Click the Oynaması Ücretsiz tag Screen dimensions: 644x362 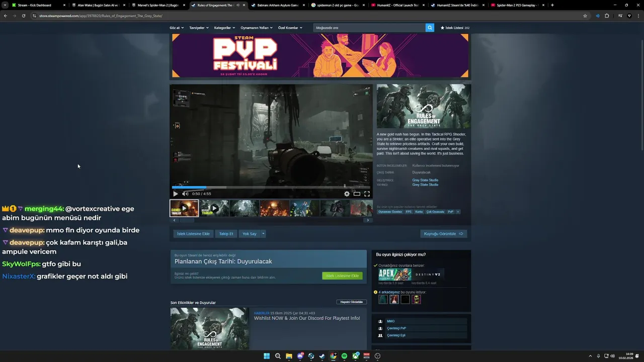pyautogui.click(x=390, y=212)
